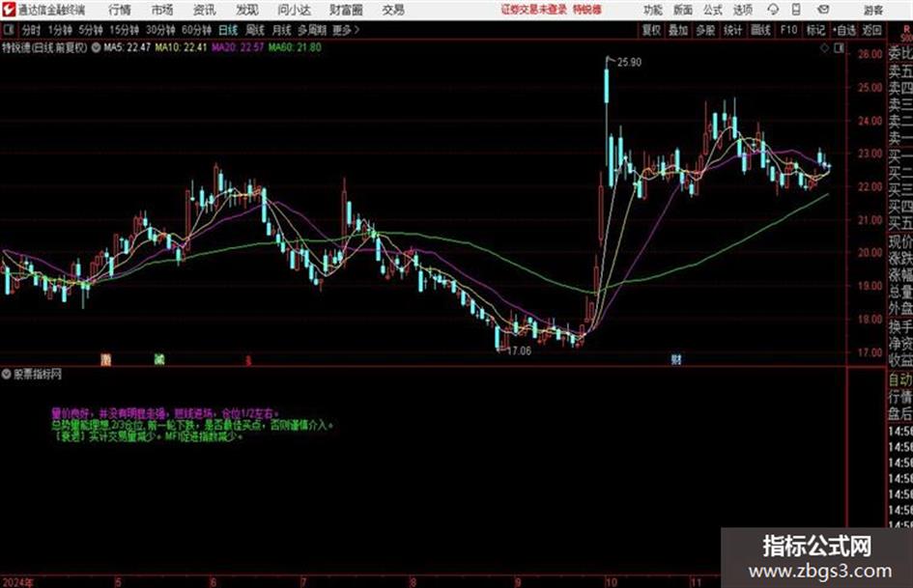
Task: Select the 多周期 tab
Action: [312, 30]
